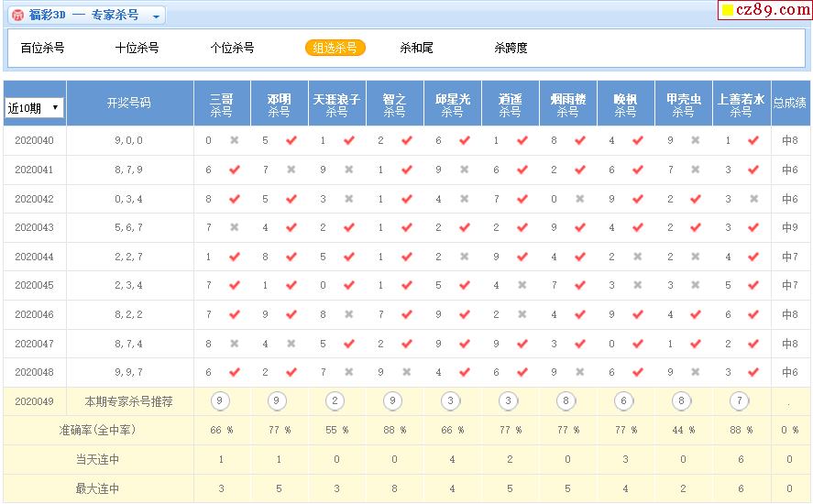Click the highlighted 组选杀号 tab

point(335,48)
